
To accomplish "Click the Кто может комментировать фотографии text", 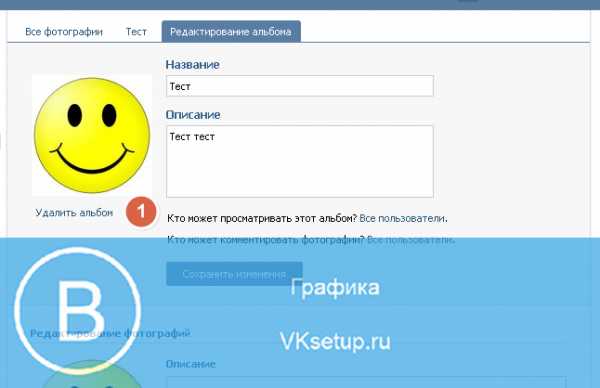I will (x=266, y=240).
